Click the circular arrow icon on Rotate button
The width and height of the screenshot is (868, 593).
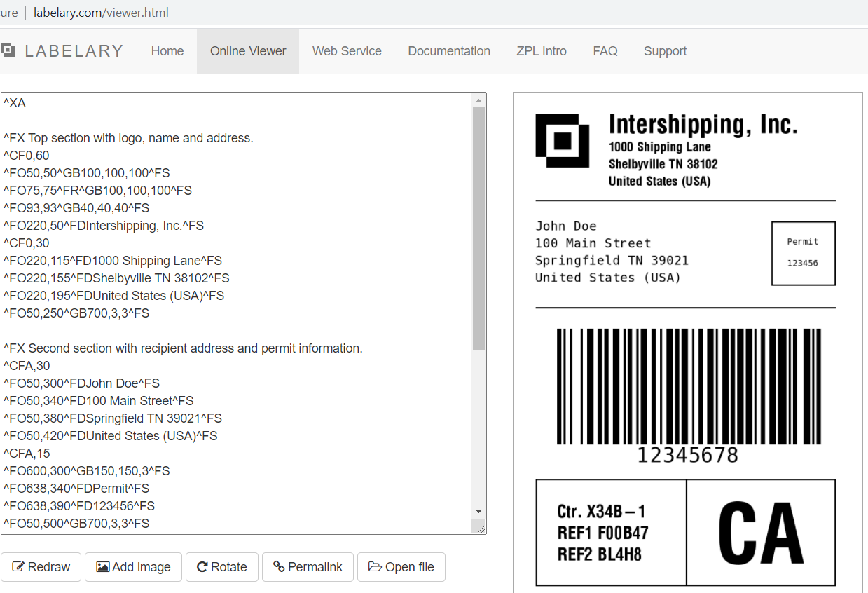[202, 566]
